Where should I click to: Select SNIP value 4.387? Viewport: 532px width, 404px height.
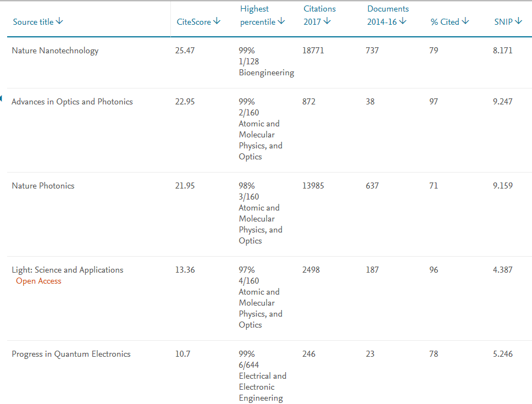(503, 270)
